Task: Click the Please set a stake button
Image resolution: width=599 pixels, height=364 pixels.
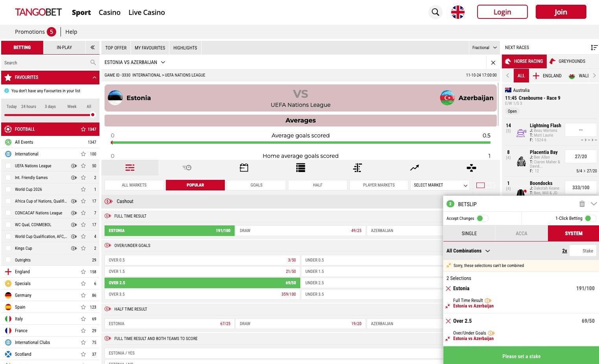Action: 521,356
